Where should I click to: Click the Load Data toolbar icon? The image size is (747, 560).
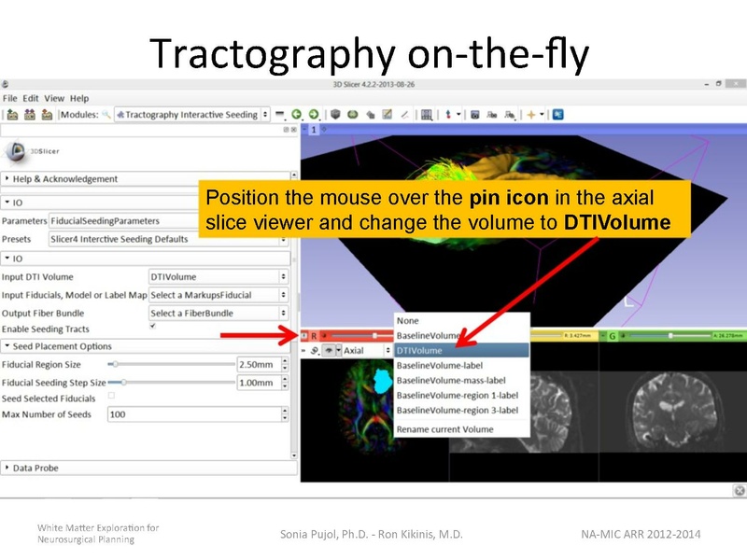pyautogui.click(x=13, y=114)
